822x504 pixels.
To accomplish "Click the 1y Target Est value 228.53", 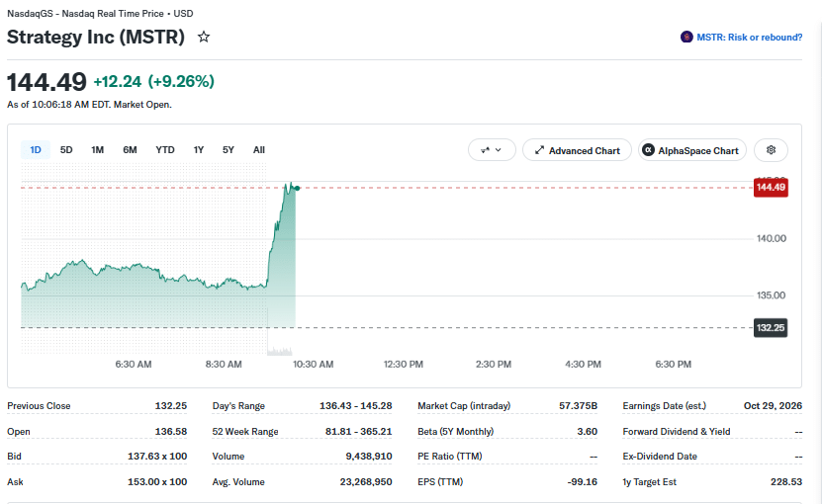I will coord(786,482).
